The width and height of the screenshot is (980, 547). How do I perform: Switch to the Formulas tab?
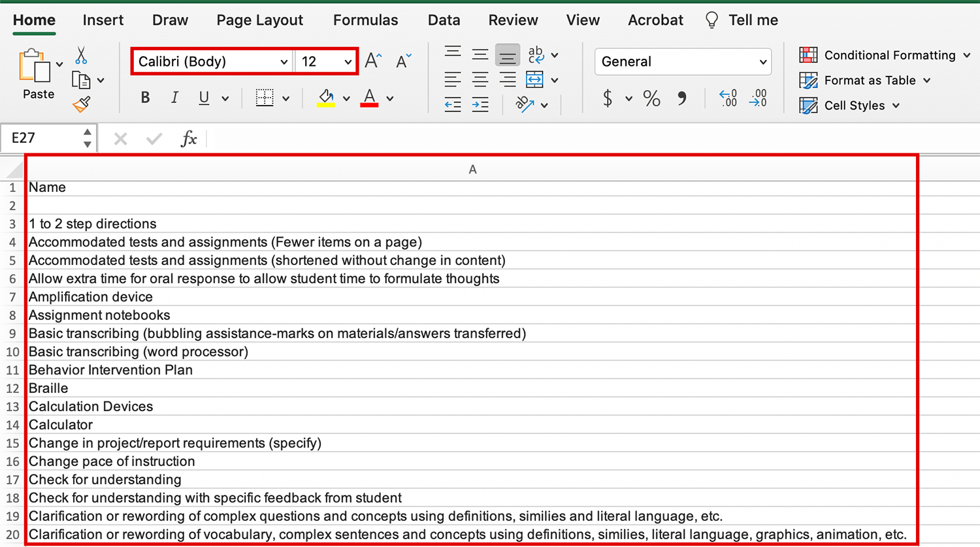click(x=365, y=20)
